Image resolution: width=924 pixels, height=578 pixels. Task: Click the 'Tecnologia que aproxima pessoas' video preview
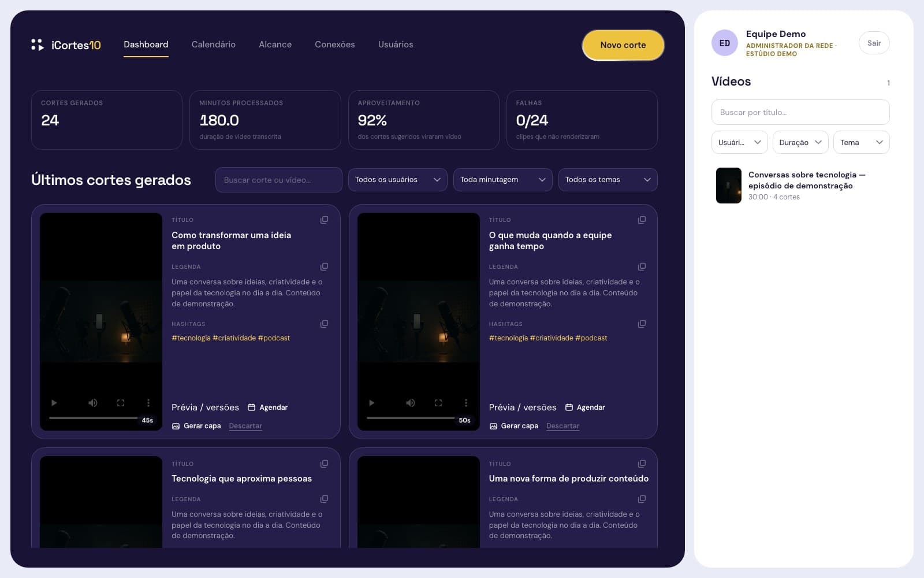click(x=101, y=502)
